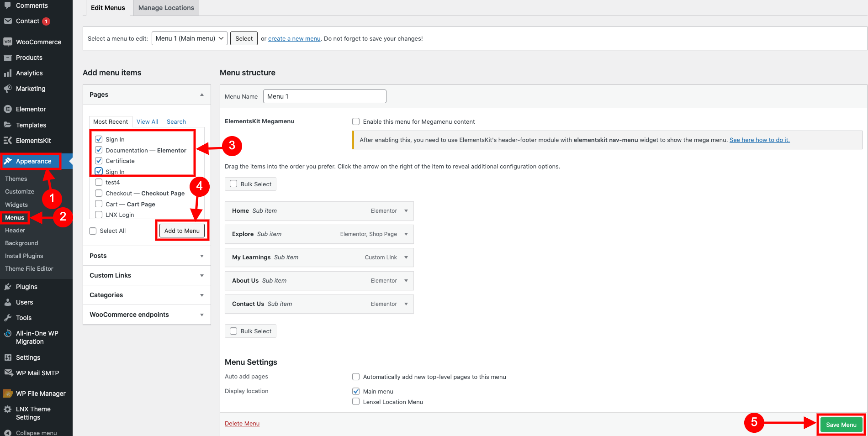Tick the LNX Login page checkbox
This screenshot has width=868, height=436.
pos(99,215)
